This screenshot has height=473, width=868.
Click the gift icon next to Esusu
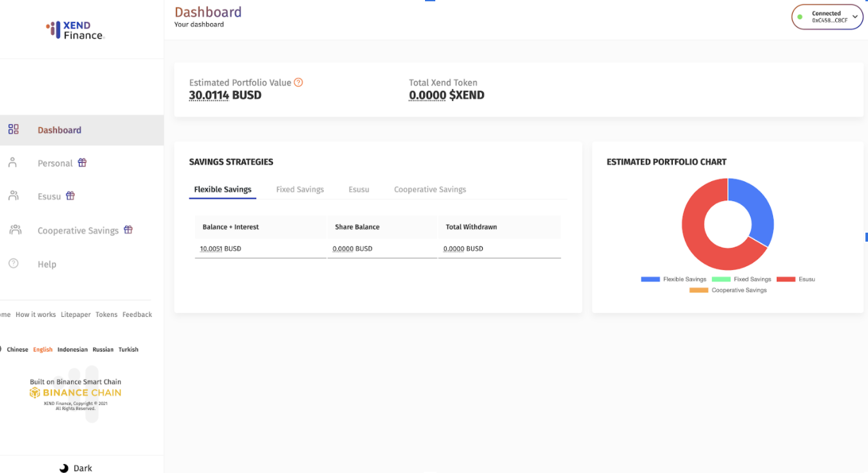coord(71,196)
